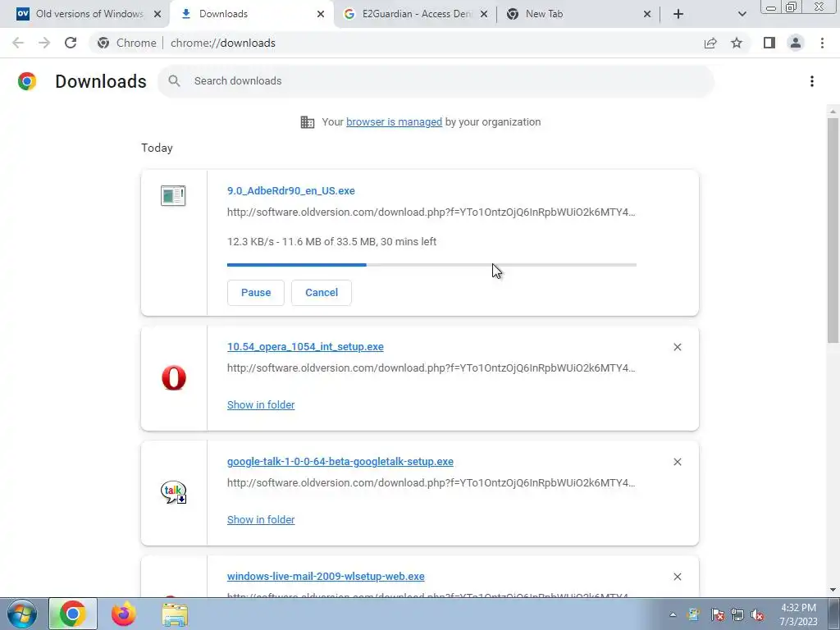Click the browser forward arrow
This screenshot has width=840, height=630.
pos(44,43)
